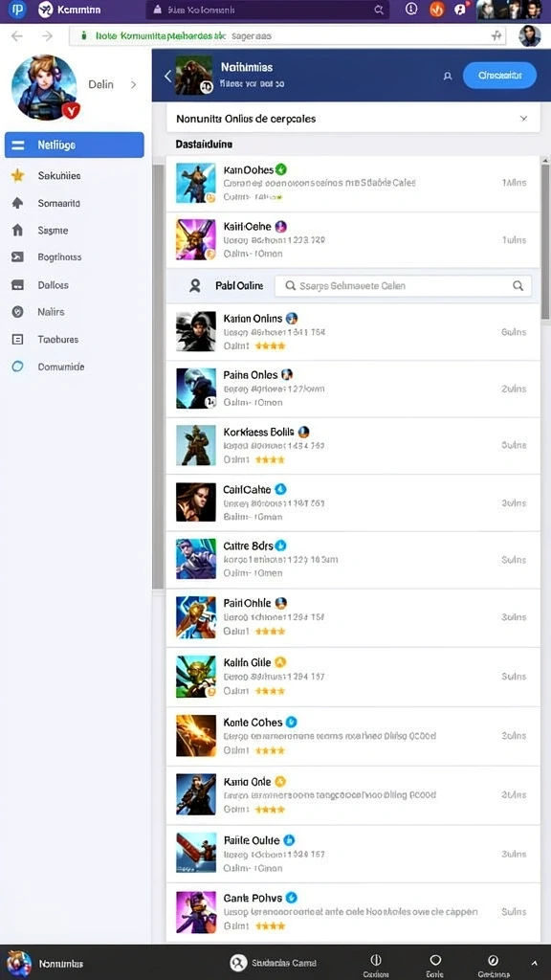The height and width of the screenshot is (980, 551).
Task: Click green verified badge next to KamDohes
Action: coord(281,169)
